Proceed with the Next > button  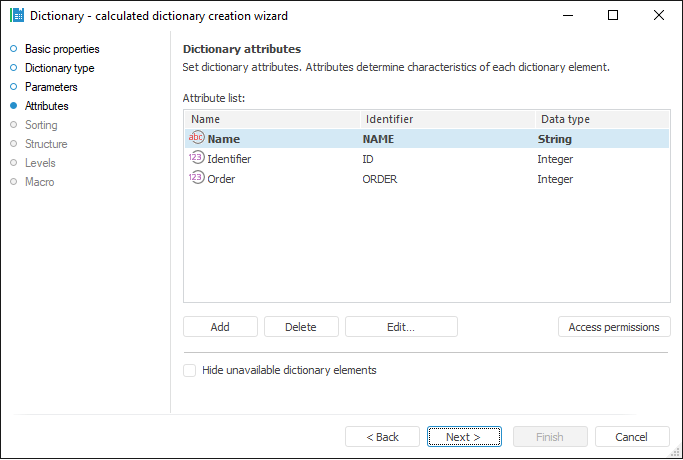tap(464, 437)
